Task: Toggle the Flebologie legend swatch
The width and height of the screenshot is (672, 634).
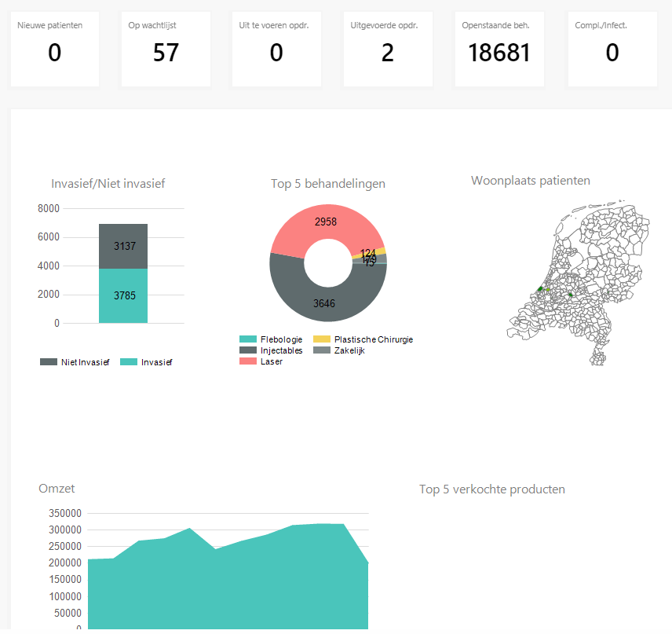Action: 248,339
